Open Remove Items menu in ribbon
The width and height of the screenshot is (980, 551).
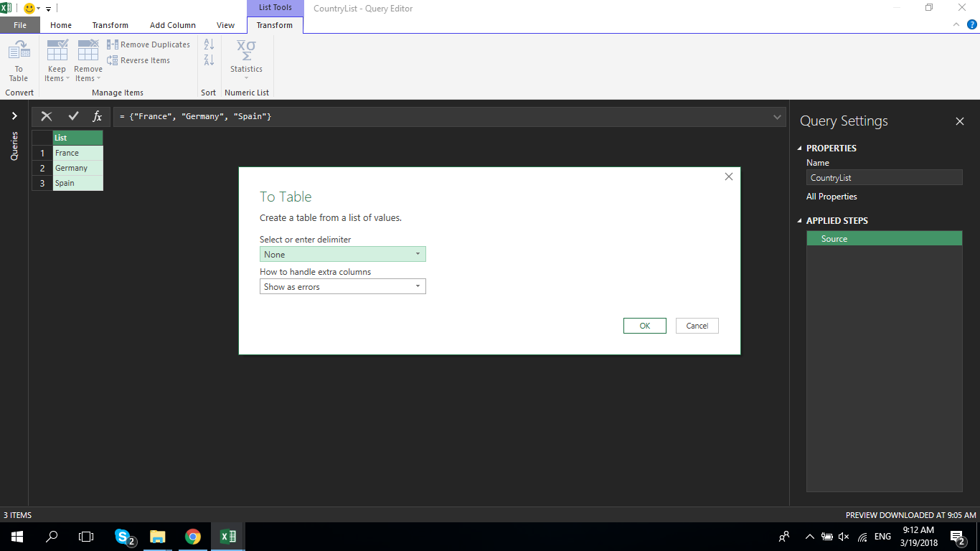click(x=88, y=61)
